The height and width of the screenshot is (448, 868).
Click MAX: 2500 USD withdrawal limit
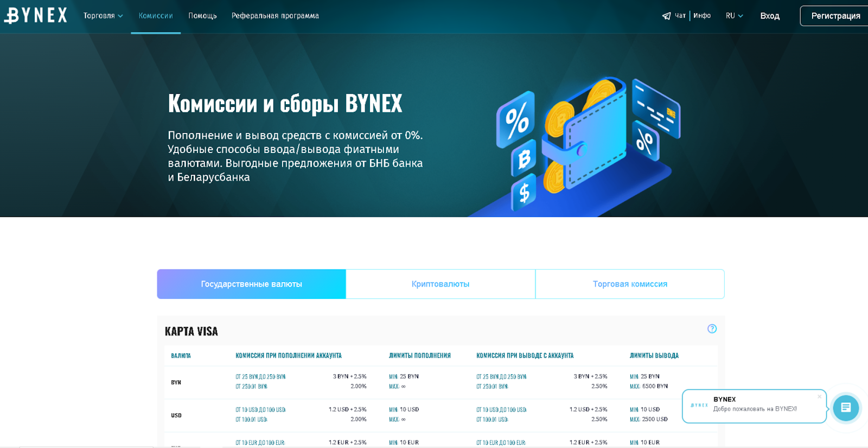[x=649, y=419]
